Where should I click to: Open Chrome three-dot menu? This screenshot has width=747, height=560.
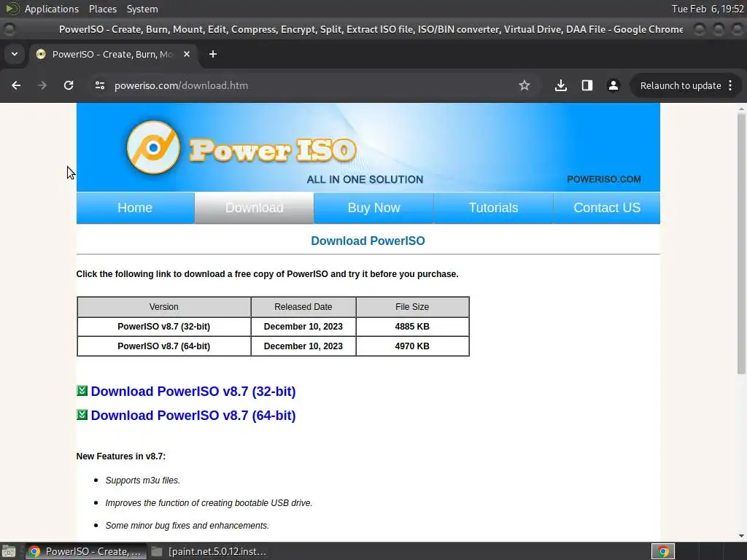[x=730, y=85]
